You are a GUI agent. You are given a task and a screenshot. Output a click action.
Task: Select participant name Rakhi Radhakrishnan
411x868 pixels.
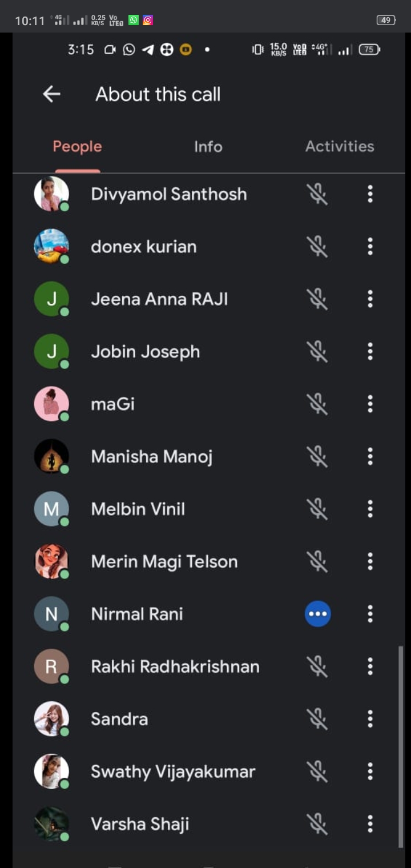pos(175,666)
